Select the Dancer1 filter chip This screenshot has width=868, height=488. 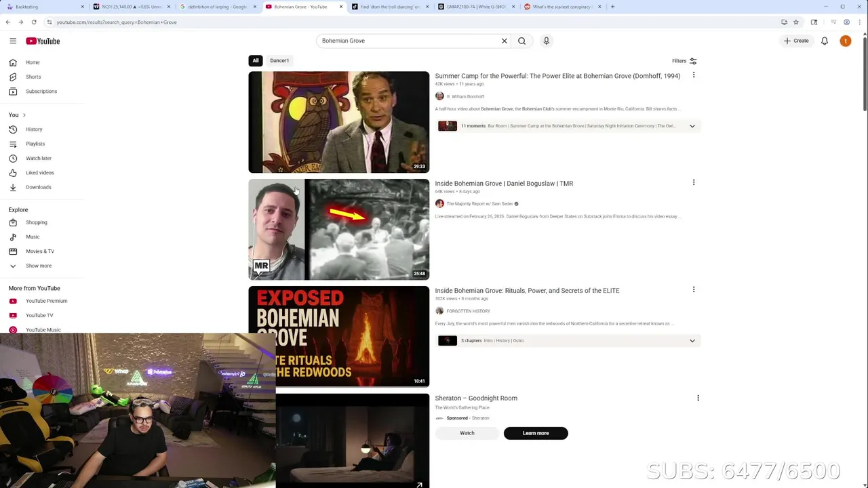point(279,60)
